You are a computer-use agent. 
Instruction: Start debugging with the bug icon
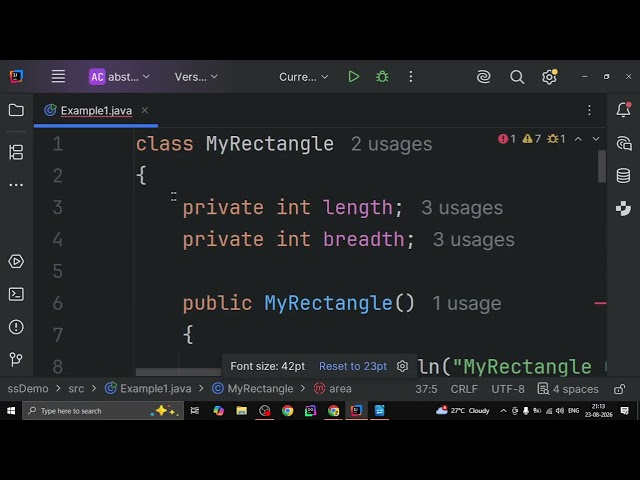[382, 76]
